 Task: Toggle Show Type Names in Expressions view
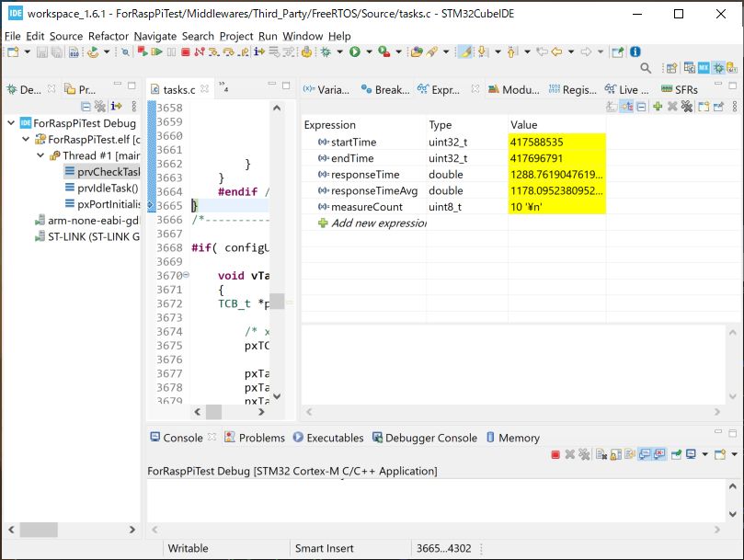pyautogui.click(x=612, y=107)
